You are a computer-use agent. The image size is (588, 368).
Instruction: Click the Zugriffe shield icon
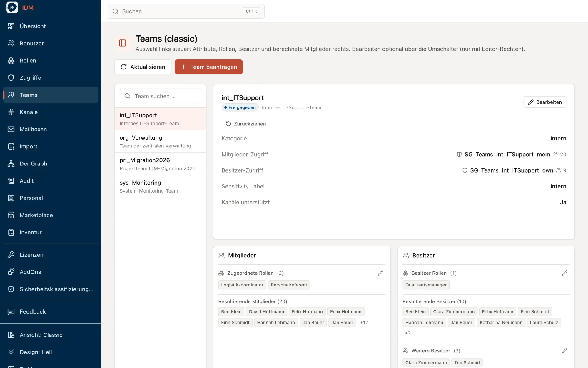pos(11,78)
